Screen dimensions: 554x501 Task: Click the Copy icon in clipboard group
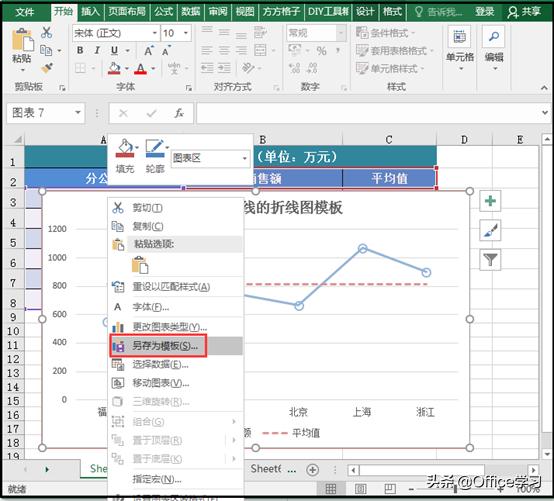[46, 50]
